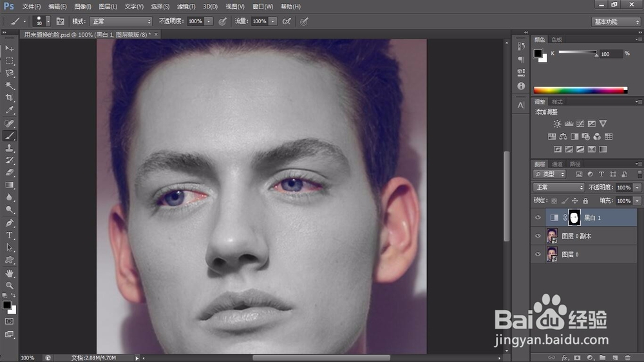Change the screen mode
Screen dimensions: 644x362
coord(9,334)
